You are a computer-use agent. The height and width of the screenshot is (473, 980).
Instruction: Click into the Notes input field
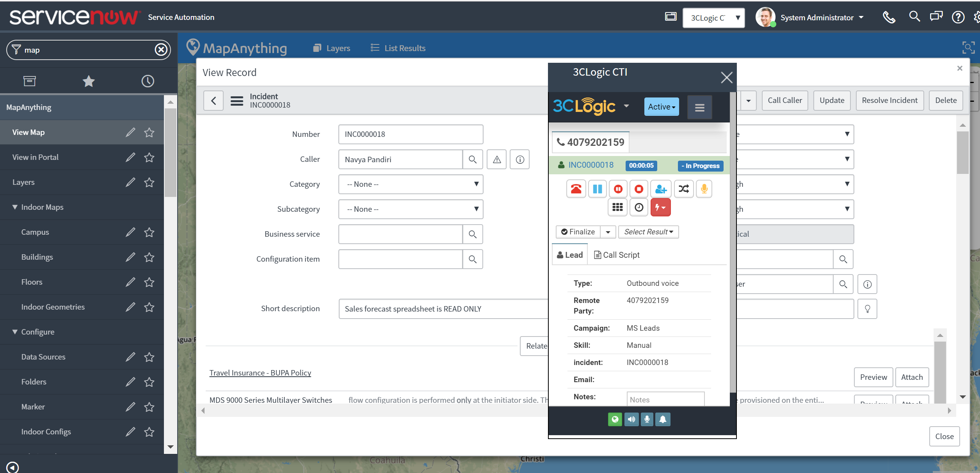coord(665,400)
